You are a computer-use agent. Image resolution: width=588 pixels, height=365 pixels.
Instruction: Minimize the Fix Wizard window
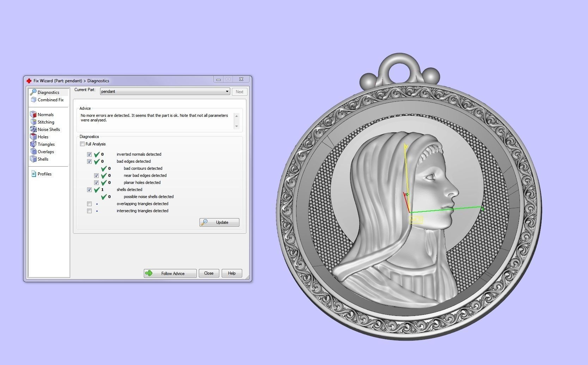point(218,79)
